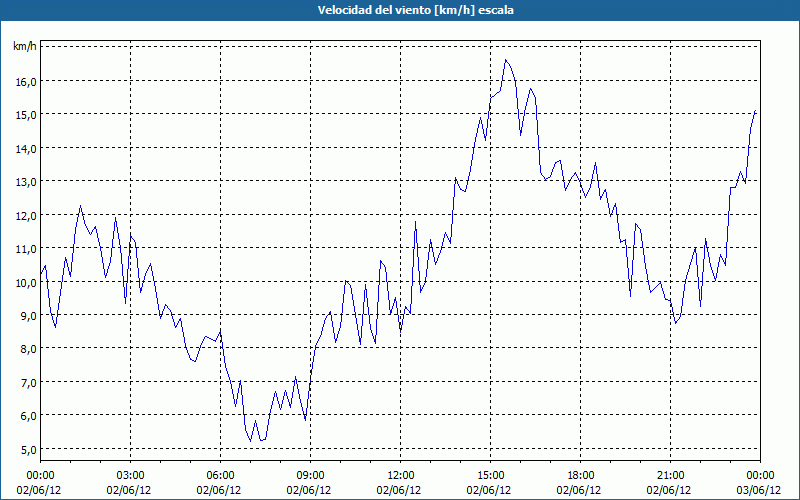The width and height of the screenshot is (800, 500).
Task: Click the 16,0 y-axis label
Action: (x=25, y=82)
